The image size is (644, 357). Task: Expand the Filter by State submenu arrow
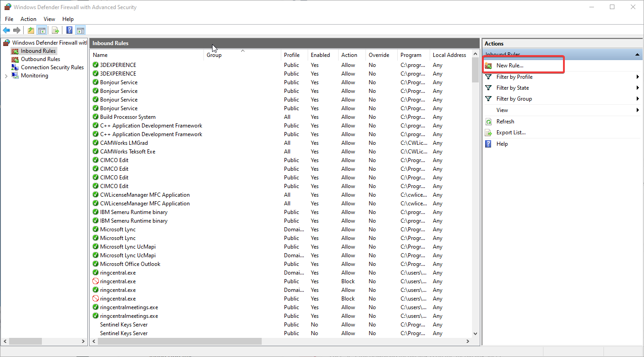click(638, 88)
